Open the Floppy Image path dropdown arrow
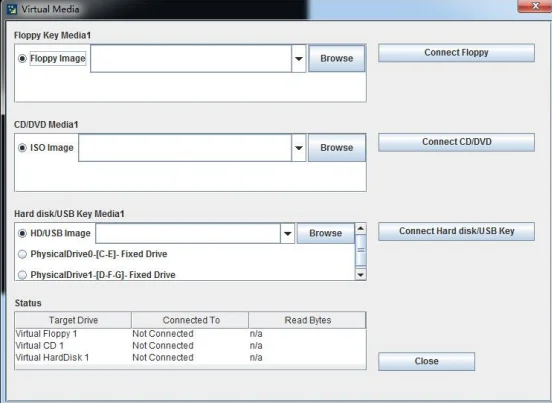Screen dimensions: 552x403 pyautogui.click(x=299, y=58)
